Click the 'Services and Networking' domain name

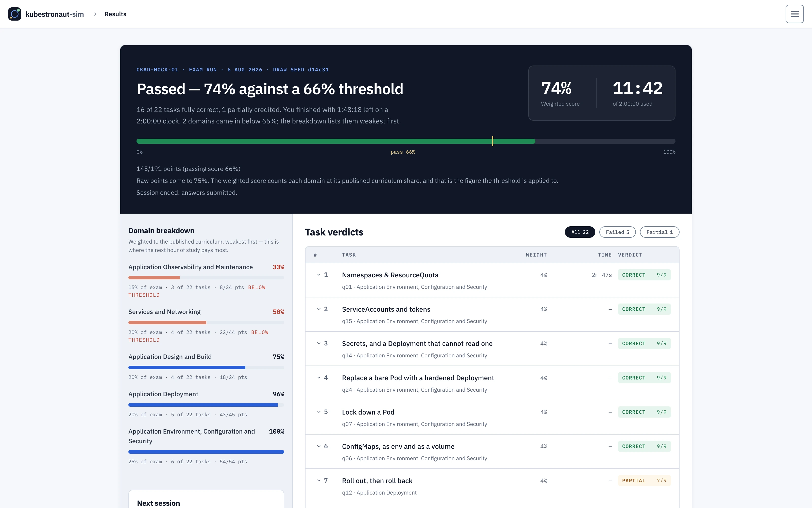(x=164, y=311)
